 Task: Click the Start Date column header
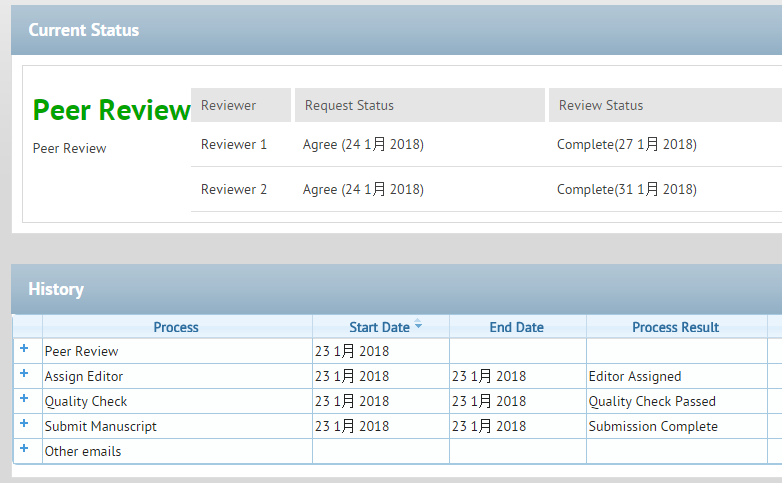point(378,327)
